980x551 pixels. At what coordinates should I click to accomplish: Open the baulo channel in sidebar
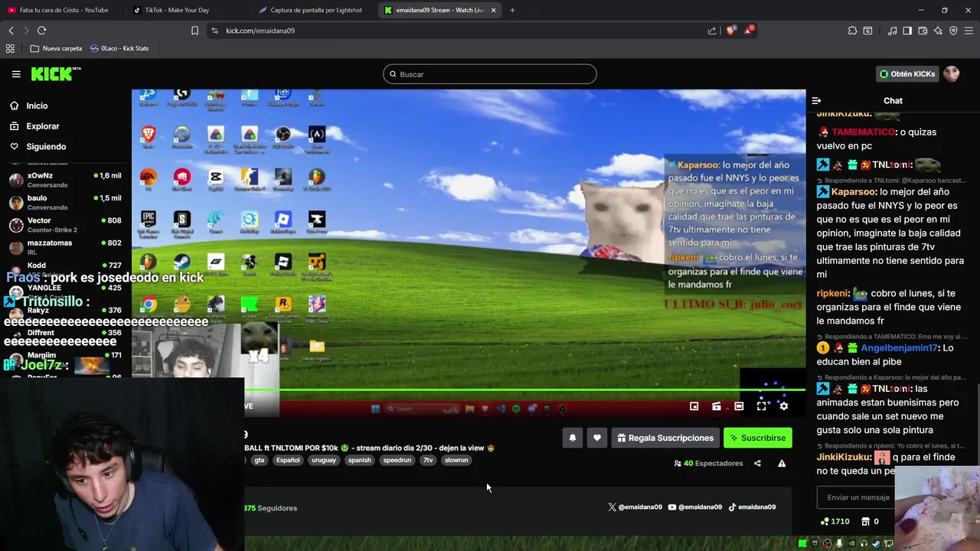click(65, 202)
